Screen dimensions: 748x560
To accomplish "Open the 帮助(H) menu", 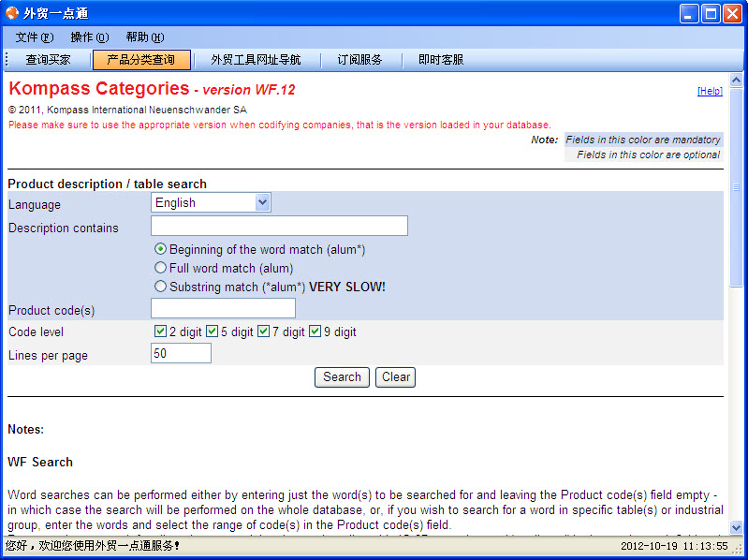I will click(145, 37).
